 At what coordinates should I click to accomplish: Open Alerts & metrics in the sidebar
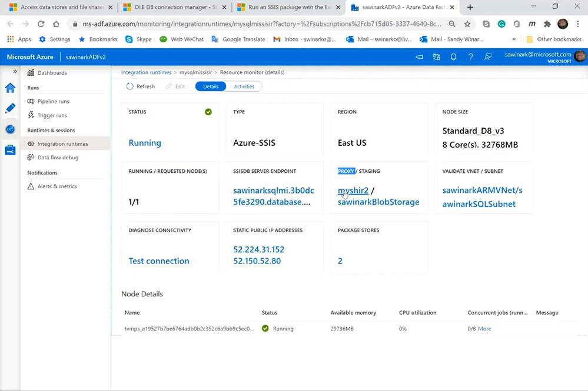point(52,186)
